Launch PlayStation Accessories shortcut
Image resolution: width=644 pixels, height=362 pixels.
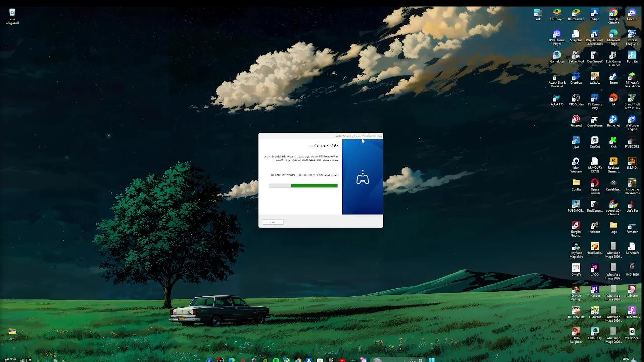pyautogui.click(x=595, y=38)
